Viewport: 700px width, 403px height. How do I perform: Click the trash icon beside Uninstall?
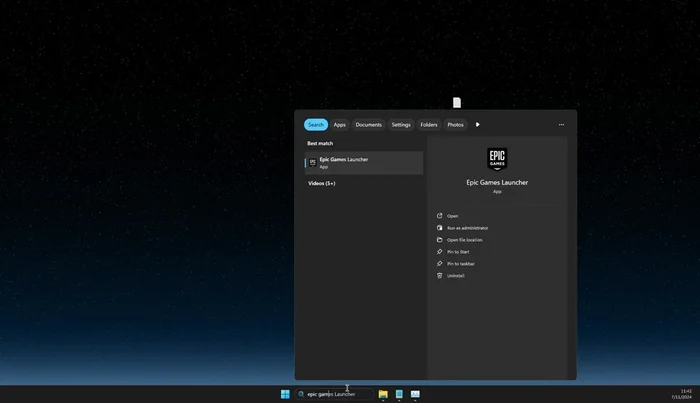(440, 275)
